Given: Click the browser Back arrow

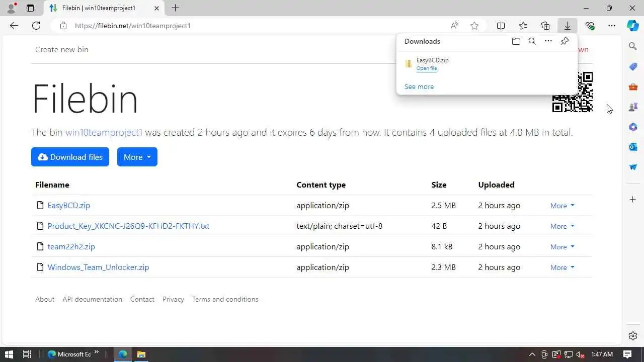Looking at the screenshot, I should [x=14, y=26].
